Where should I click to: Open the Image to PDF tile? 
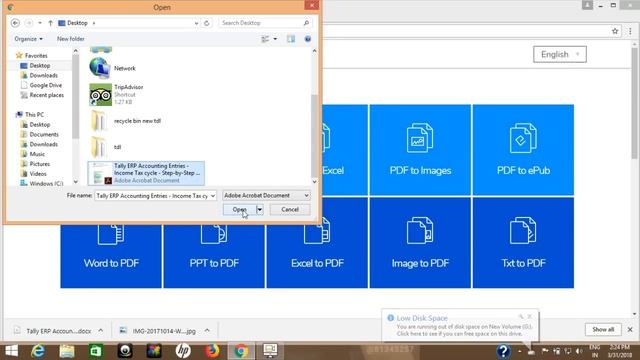pyautogui.click(x=420, y=243)
